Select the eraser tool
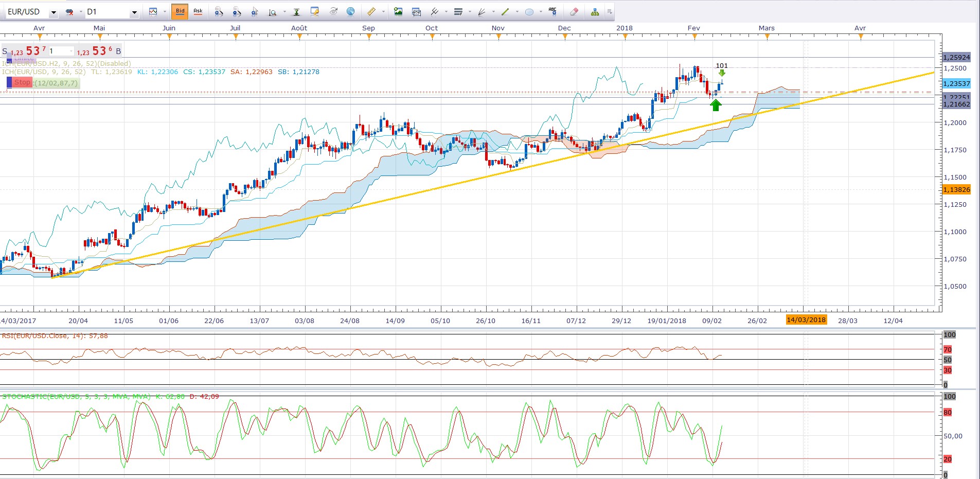The height and width of the screenshot is (479, 980). coord(574,11)
